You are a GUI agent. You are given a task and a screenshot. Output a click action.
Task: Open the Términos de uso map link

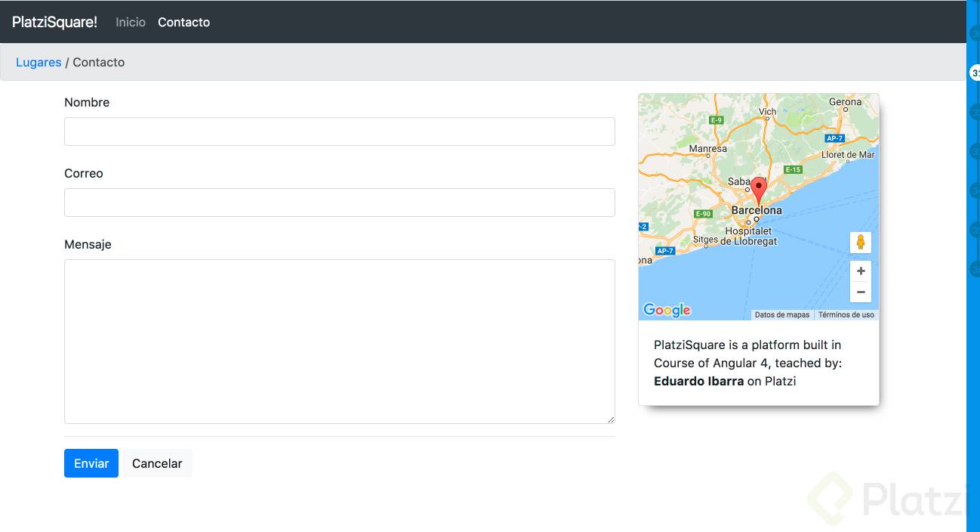[846, 315]
